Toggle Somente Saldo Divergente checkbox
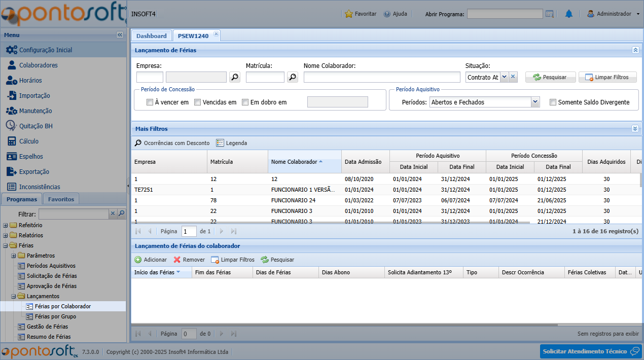The height and width of the screenshot is (360, 644). pyautogui.click(x=553, y=102)
